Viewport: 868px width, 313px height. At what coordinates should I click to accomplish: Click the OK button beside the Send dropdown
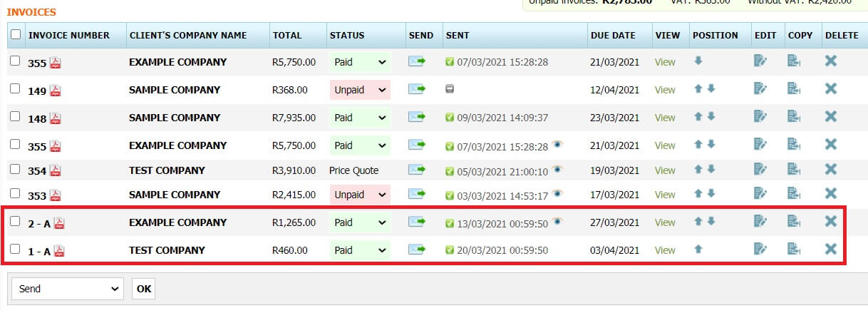[x=143, y=289]
